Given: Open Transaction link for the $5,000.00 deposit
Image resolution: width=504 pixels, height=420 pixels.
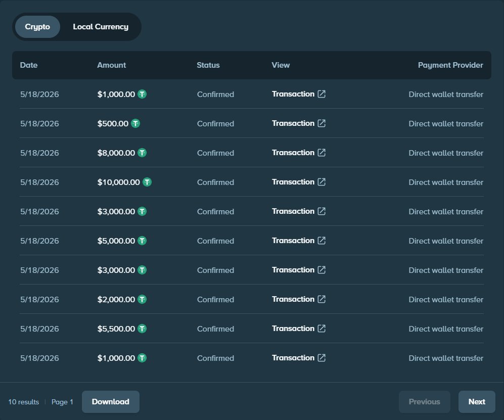Looking at the screenshot, I should click(299, 241).
